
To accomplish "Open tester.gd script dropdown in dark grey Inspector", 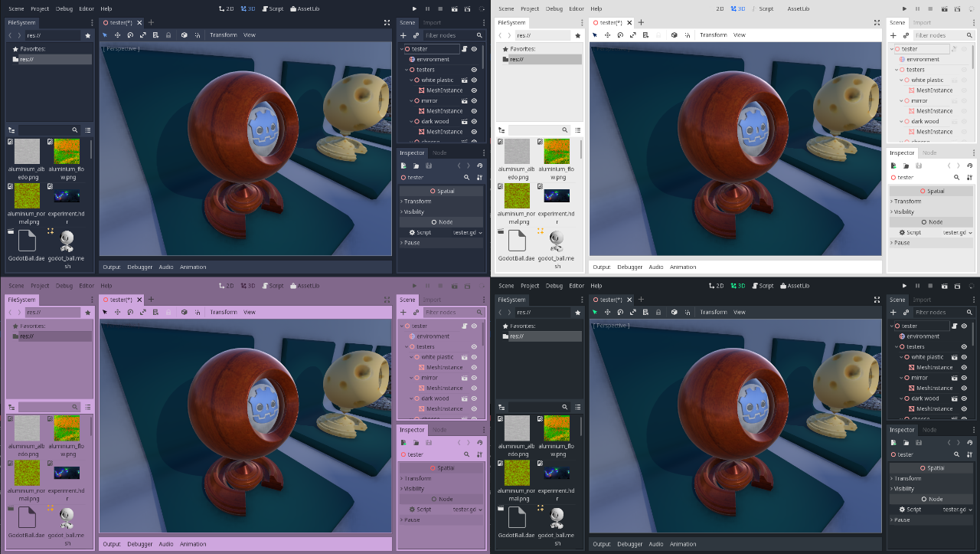I will coord(957,510).
